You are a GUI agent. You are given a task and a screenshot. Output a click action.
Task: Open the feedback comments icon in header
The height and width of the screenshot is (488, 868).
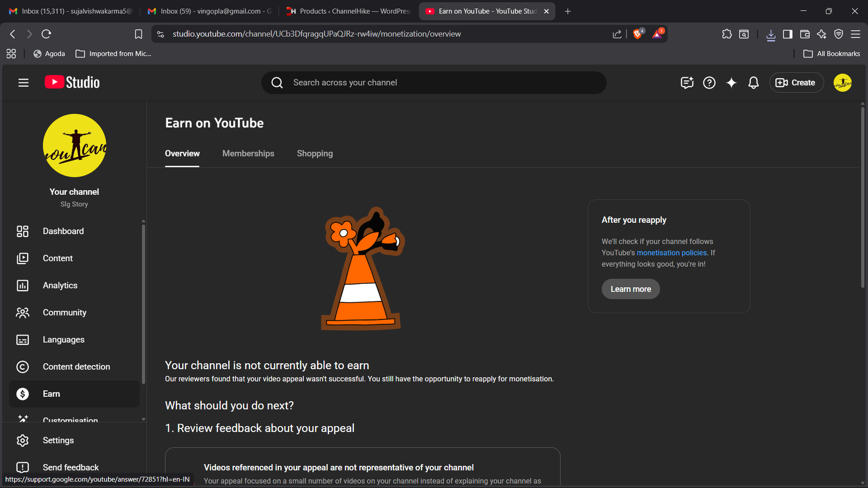[687, 82]
